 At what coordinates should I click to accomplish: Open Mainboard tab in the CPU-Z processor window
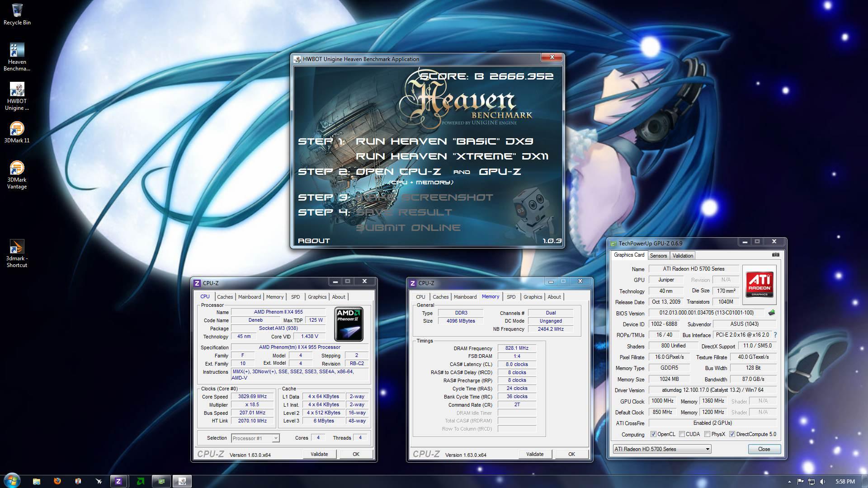click(x=250, y=297)
